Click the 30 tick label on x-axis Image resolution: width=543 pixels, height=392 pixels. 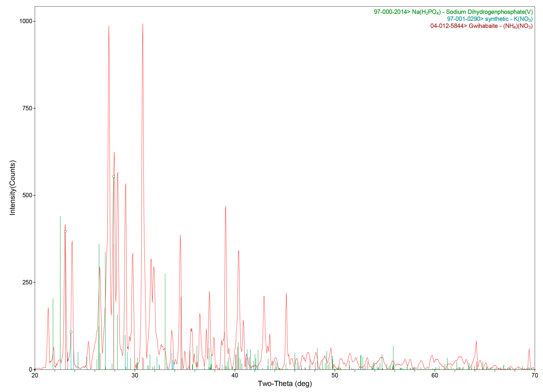click(135, 375)
